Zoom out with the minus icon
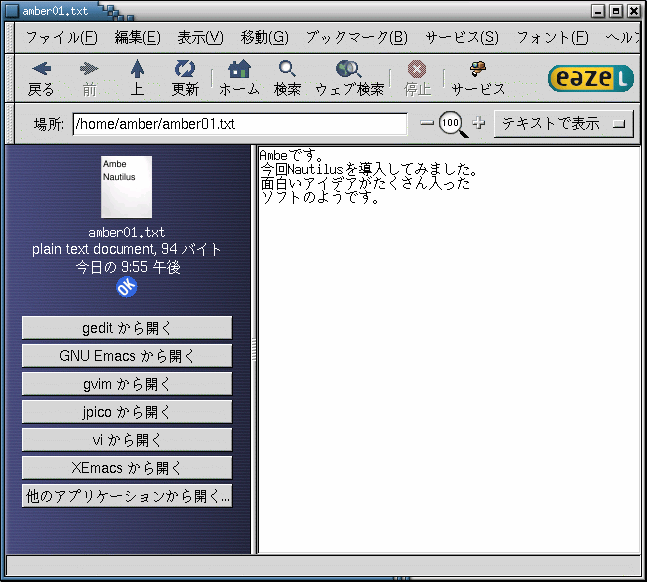This screenshot has height=582, width=647. click(x=427, y=123)
